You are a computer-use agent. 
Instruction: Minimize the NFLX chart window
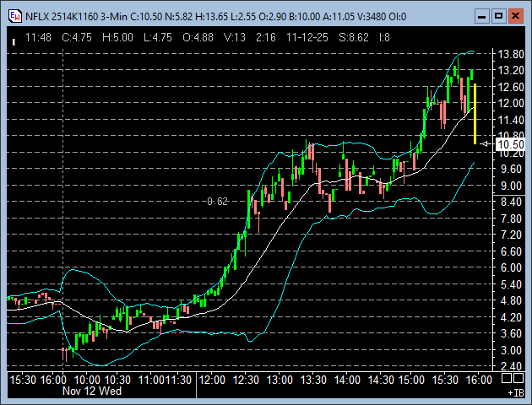point(480,15)
